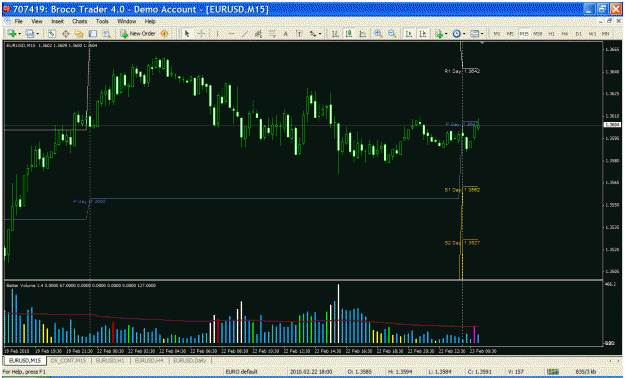Toggle the Market Watch window icon
The height and width of the screenshot is (378, 625).
(51, 34)
